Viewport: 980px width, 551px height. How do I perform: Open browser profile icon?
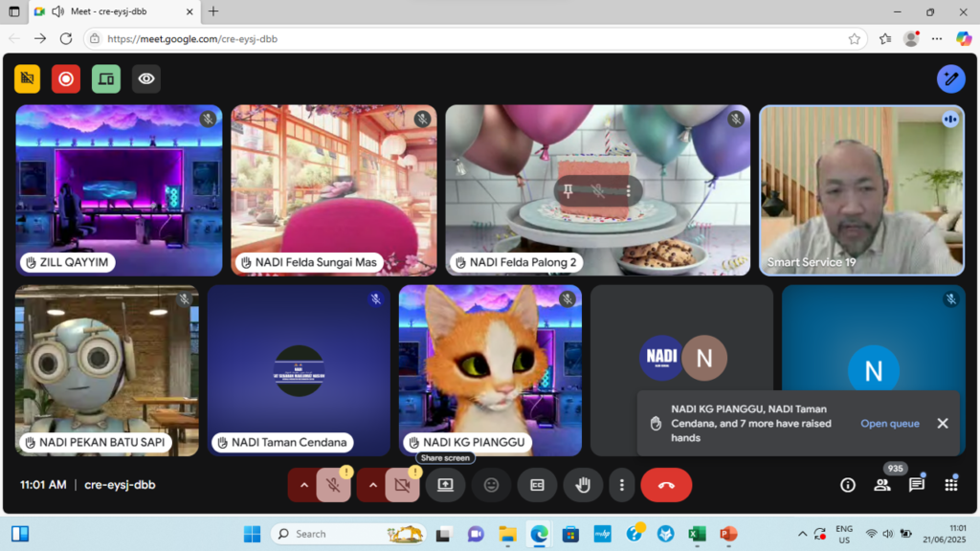point(911,38)
